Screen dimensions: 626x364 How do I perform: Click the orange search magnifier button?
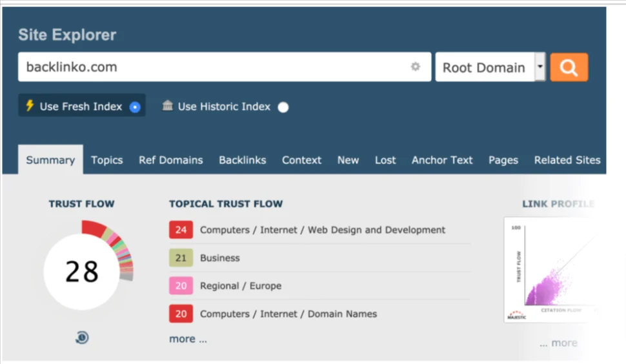[569, 67]
